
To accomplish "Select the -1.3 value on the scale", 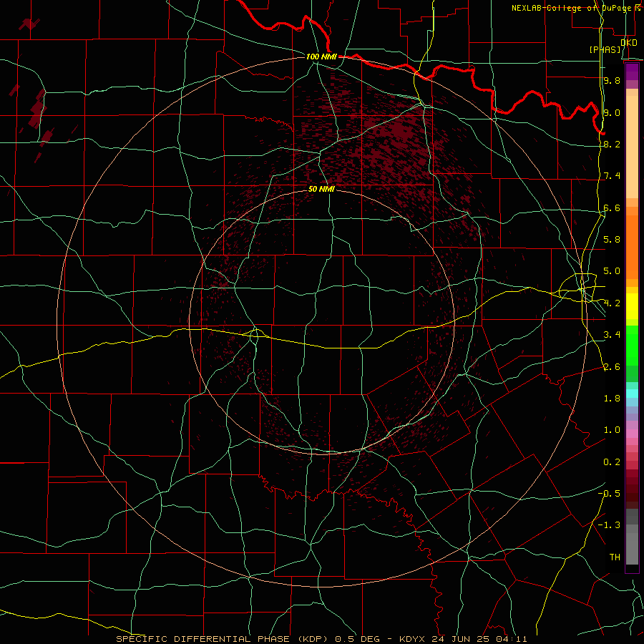I will [609, 525].
